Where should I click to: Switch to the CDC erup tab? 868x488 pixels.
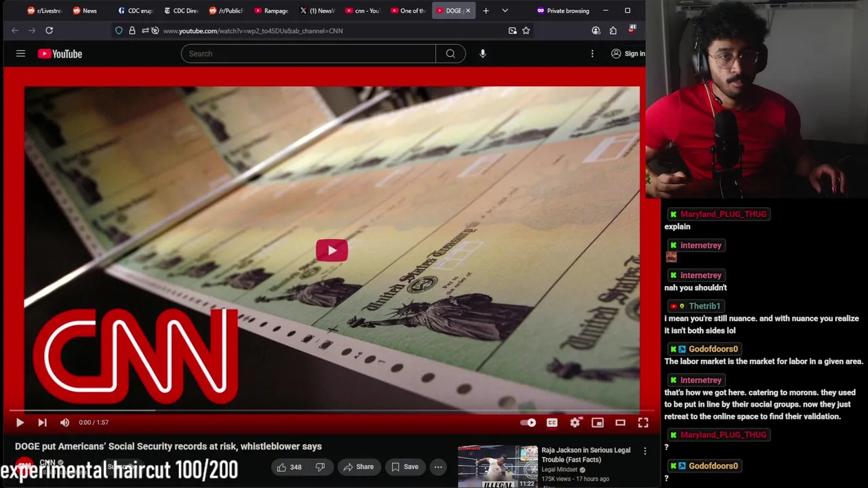(x=136, y=11)
